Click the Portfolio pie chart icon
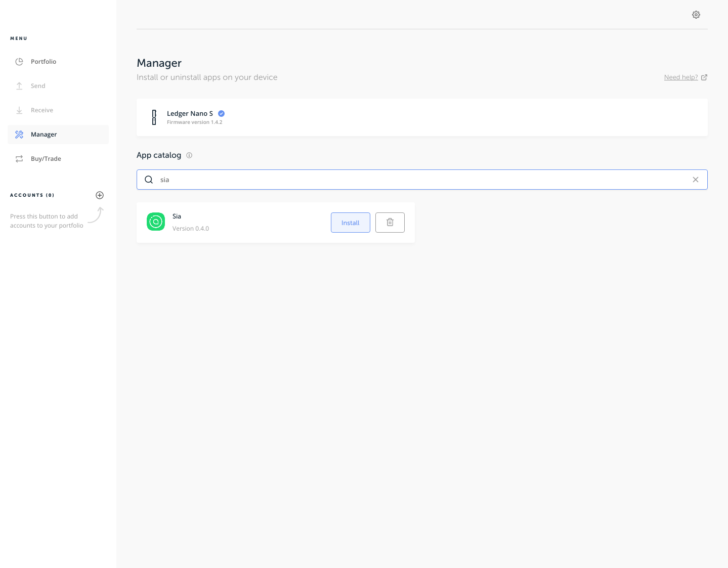 (x=19, y=62)
